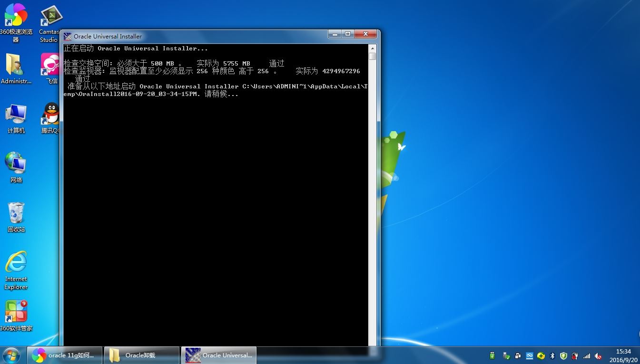Click the yellow-green plus tray icon

click(541, 355)
